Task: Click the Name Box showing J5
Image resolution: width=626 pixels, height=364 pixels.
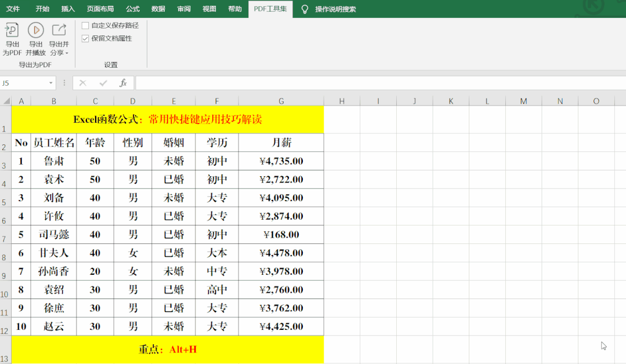Action: (x=24, y=83)
